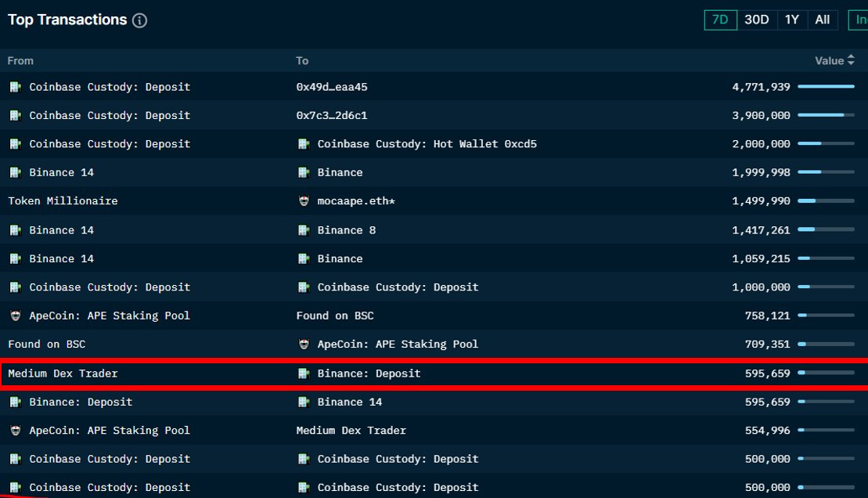Viewport: 868px width, 498px height.
Task: Click the 2,000,000 value
Action: point(761,144)
